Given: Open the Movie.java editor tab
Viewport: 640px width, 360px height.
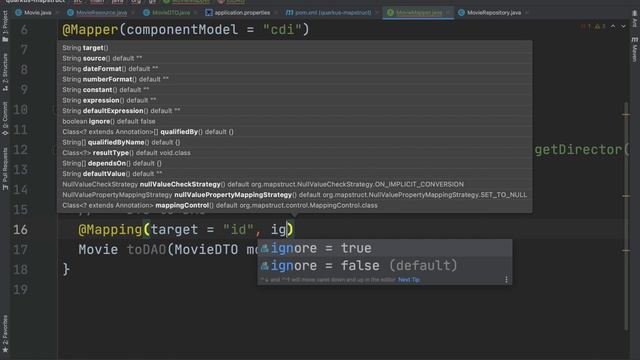Looking at the screenshot, I should (x=33, y=13).
